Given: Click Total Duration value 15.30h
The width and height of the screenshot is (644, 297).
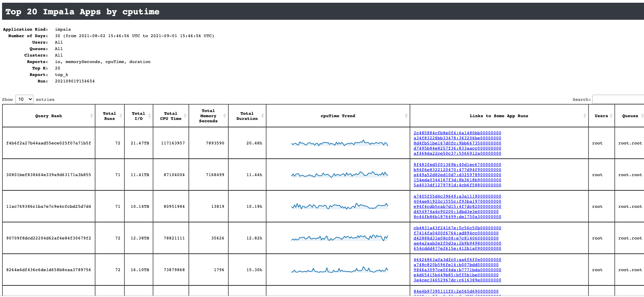Looking at the screenshot, I should (255, 270).
